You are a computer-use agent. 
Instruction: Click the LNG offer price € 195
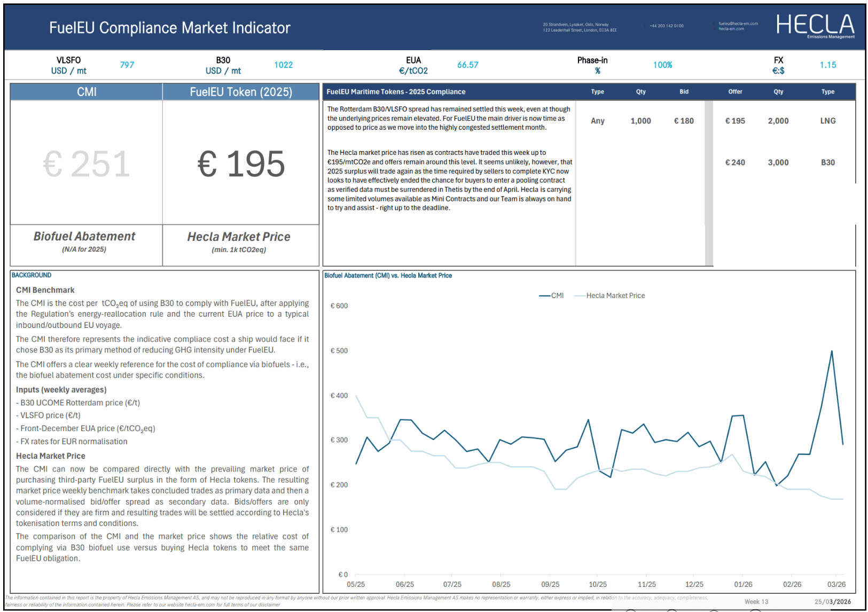click(x=735, y=121)
